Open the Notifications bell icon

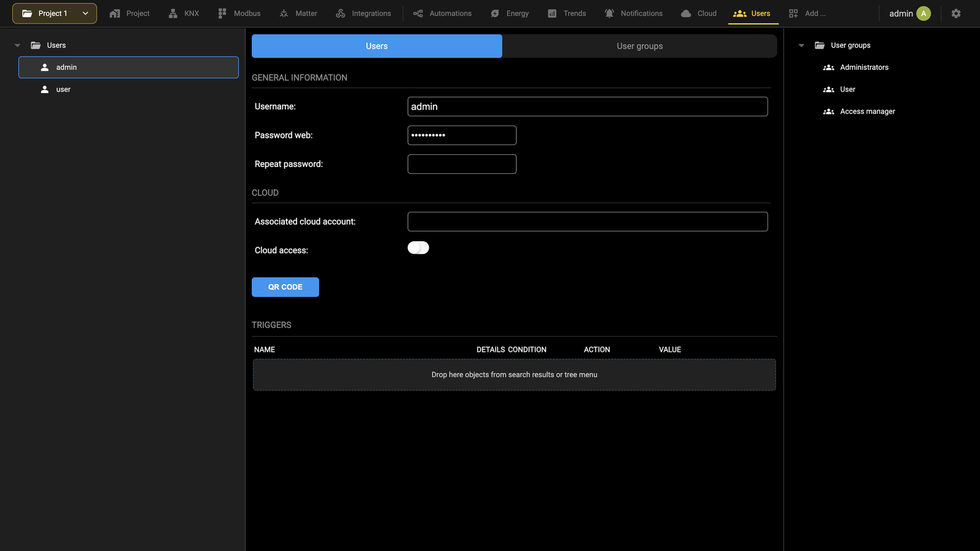click(609, 13)
